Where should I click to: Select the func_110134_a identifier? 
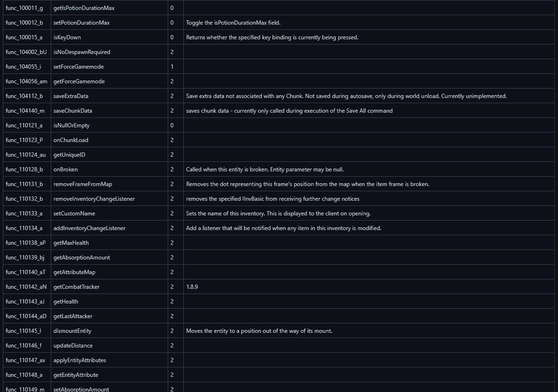tap(24, 228)
